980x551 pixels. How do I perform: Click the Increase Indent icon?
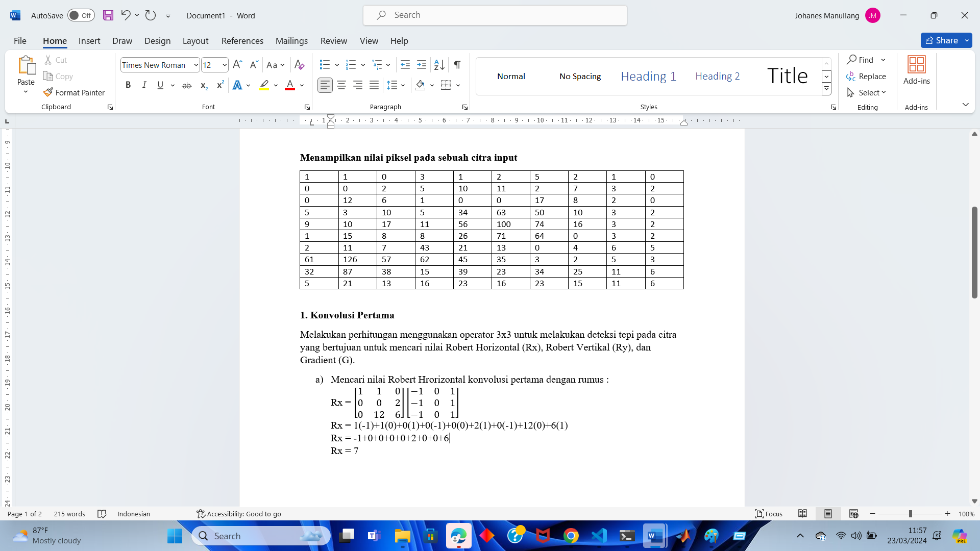coord(422,65)
